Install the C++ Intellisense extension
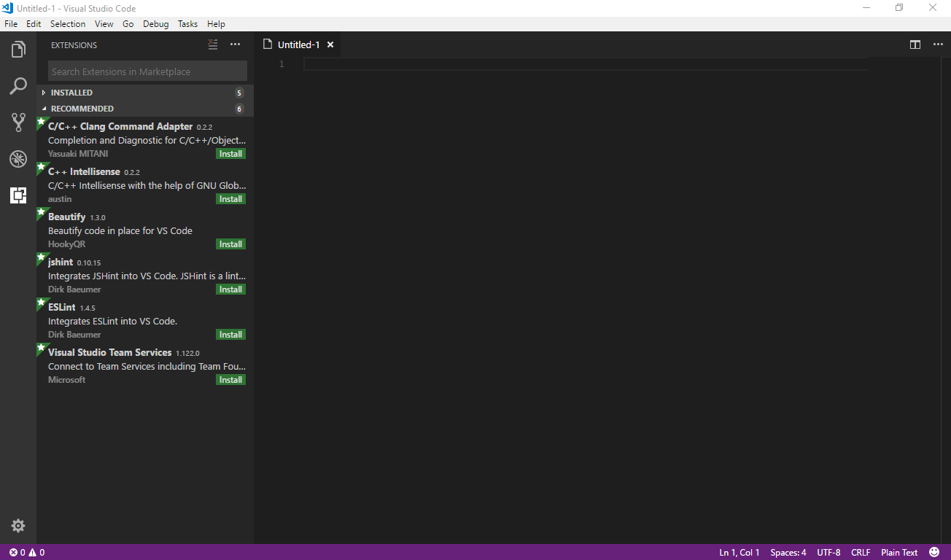Image resolution: width=951 pixels, height=560 pixels. (x=230, y=199)
